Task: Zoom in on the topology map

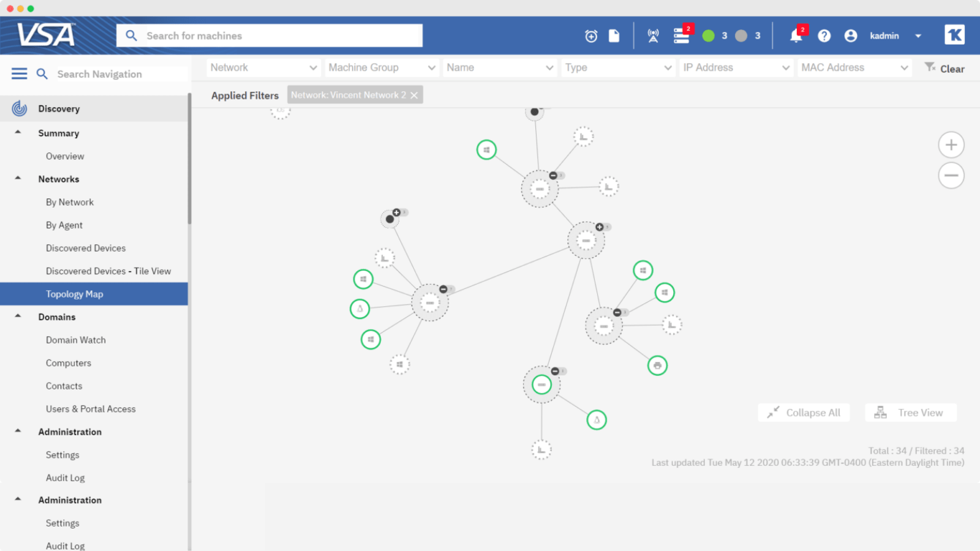Action: 951,145
